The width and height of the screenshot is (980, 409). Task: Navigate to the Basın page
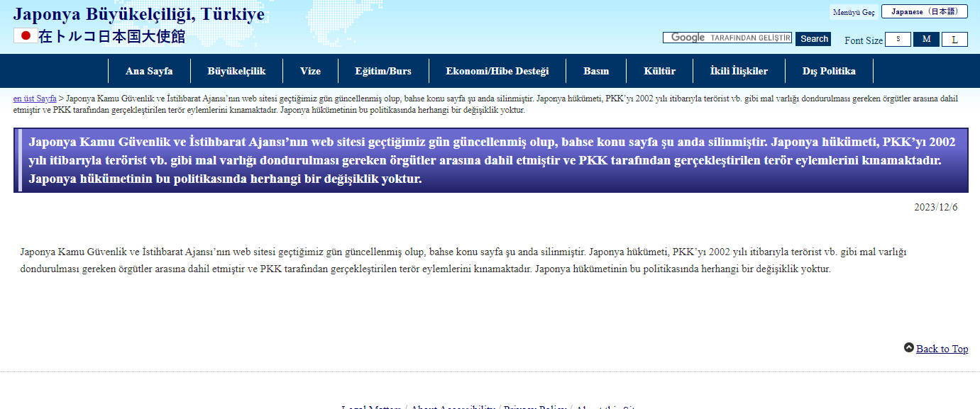[596, 71]
